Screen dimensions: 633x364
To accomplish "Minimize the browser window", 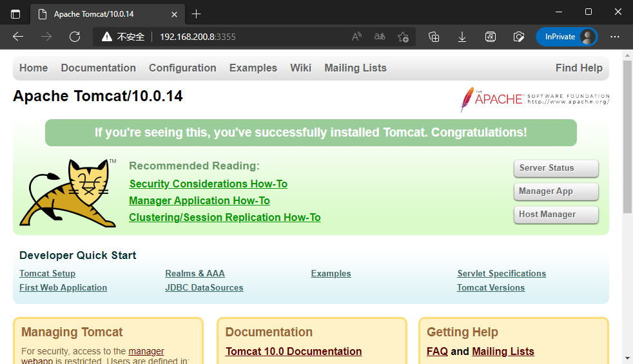I will point(559,12).
